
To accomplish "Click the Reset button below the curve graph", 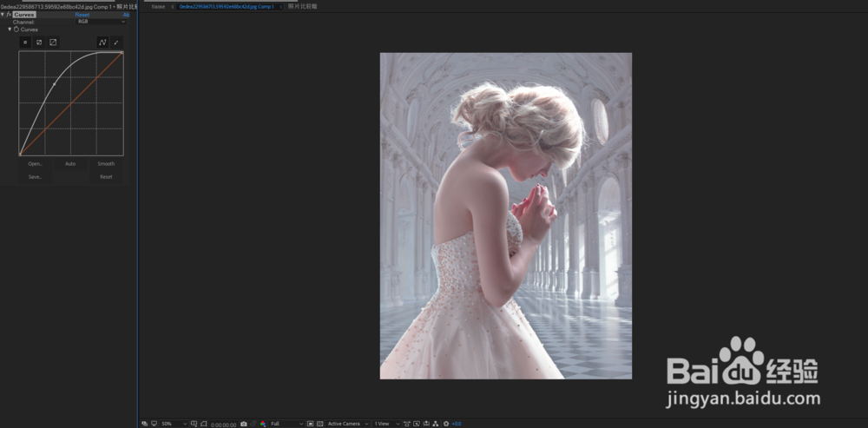I will (106, 176).
